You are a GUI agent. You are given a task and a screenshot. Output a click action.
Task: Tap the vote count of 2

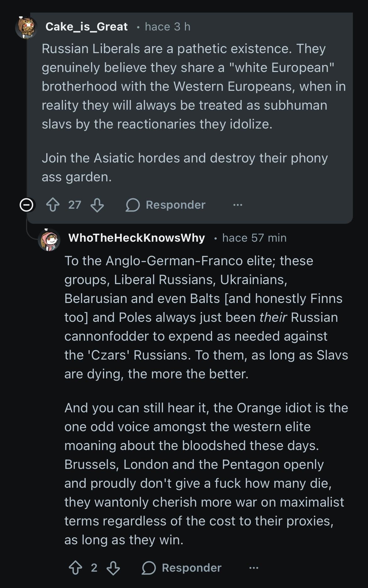point(94,568)
